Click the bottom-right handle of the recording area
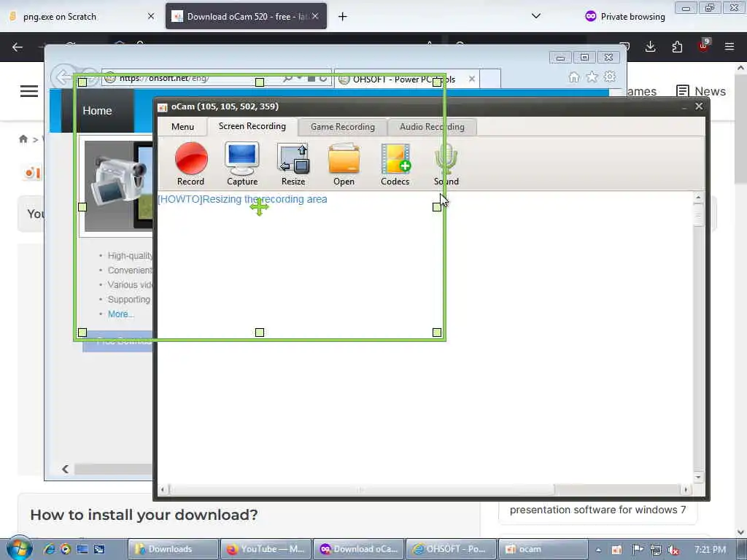Viewport: 747px width, 560px height. coord(437,332)
